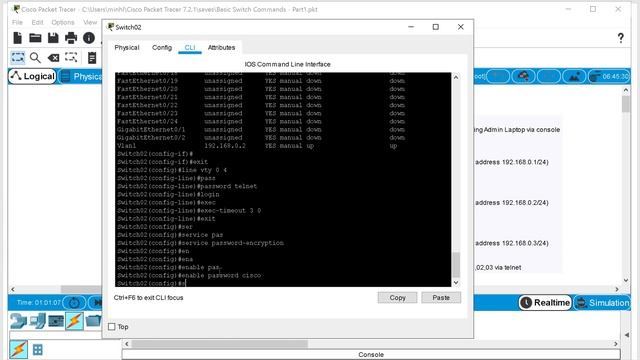Click the CLI vertical scrollbar thumb
Screen dimensions: 640x360
pyautogui.click(x=456, y=265)
